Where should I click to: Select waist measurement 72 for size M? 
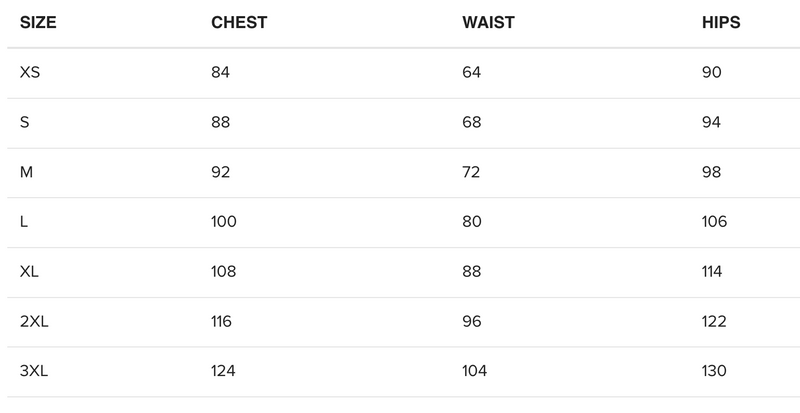click(x=471, y=172)
